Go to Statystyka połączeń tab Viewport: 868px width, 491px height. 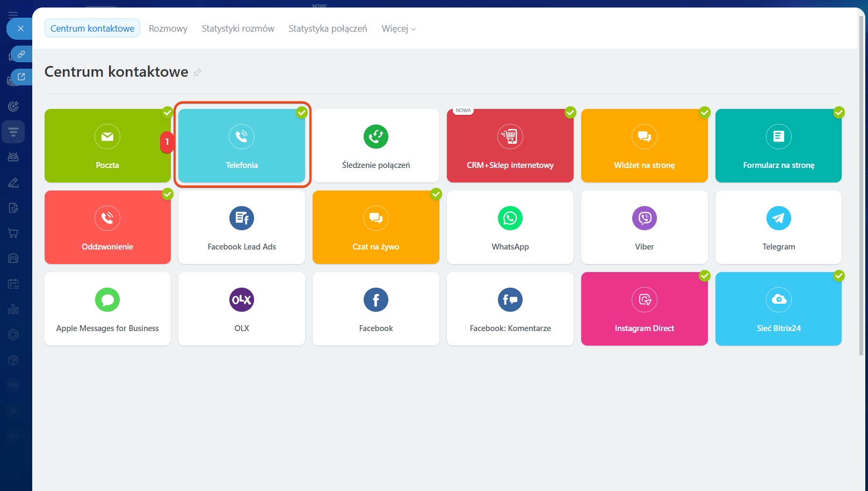[x=328, y=28]
